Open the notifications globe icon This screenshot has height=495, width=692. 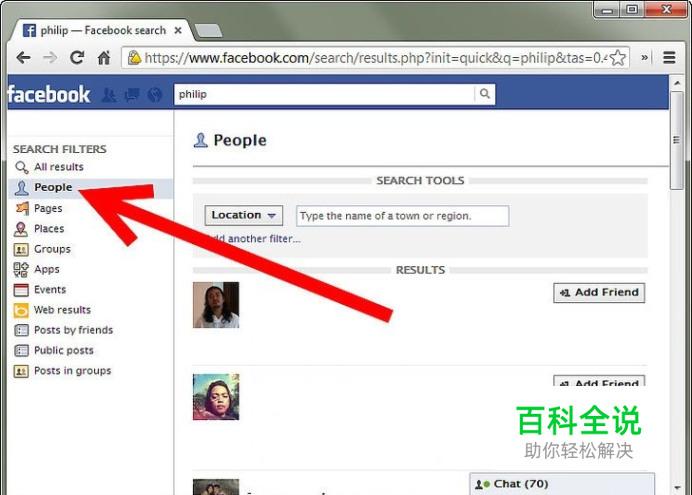coord(155,94)
